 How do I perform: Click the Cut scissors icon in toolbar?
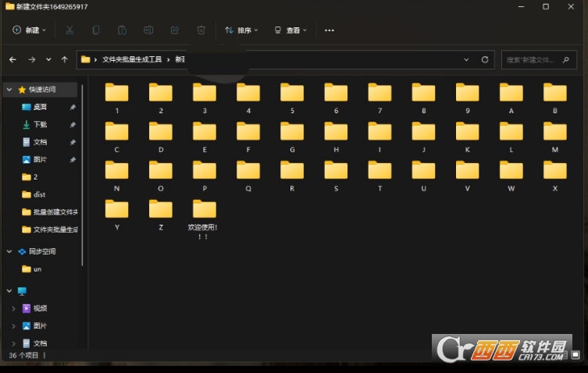click(69, 30)
